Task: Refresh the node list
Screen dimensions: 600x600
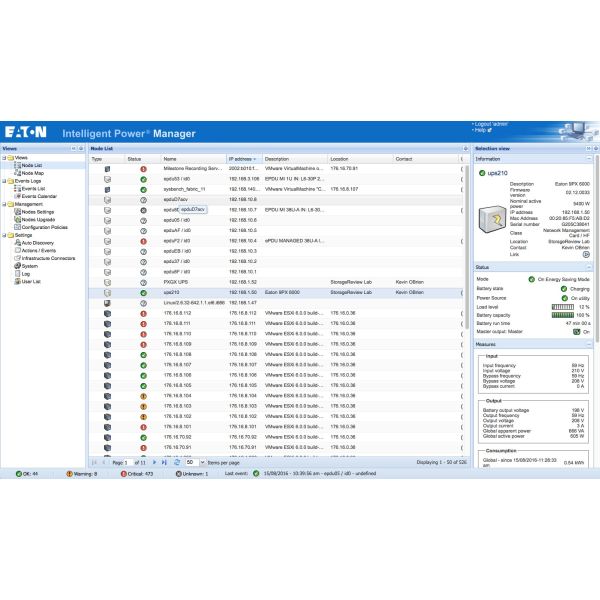Action: (x=176, y=462)
